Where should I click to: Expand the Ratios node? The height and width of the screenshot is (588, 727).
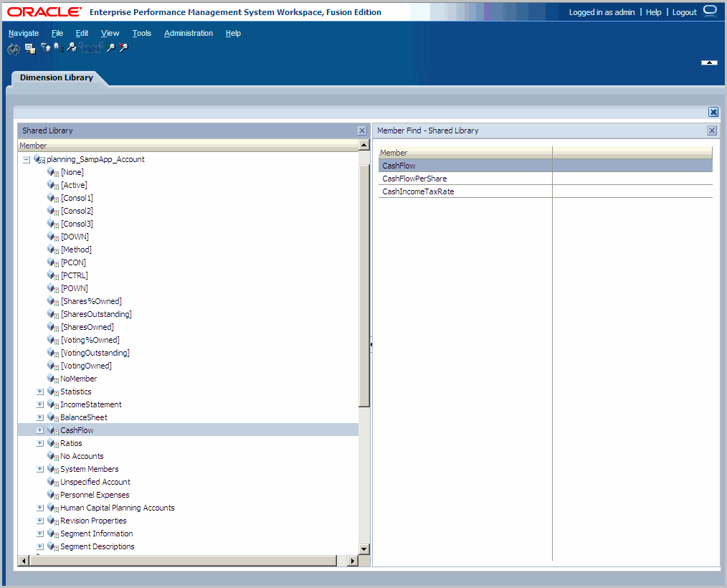point(40,443)
